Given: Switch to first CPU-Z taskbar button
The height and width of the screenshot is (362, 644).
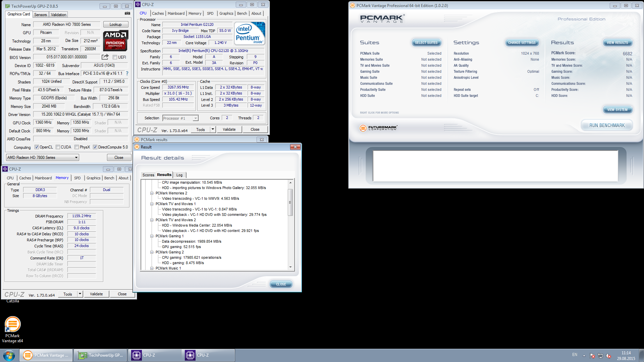Looking at the screenshot, I should [x=154, y=355].
